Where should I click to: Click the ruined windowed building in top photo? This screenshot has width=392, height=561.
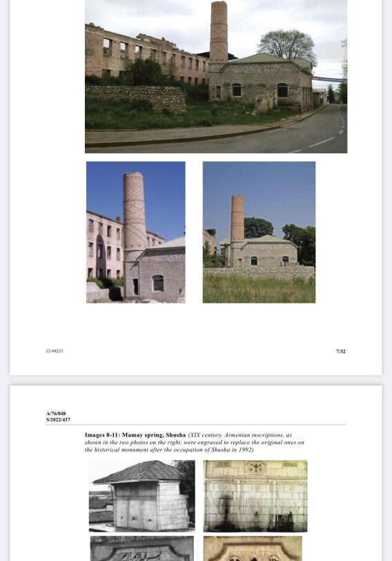pyautogui.click(x=146, y=55)
